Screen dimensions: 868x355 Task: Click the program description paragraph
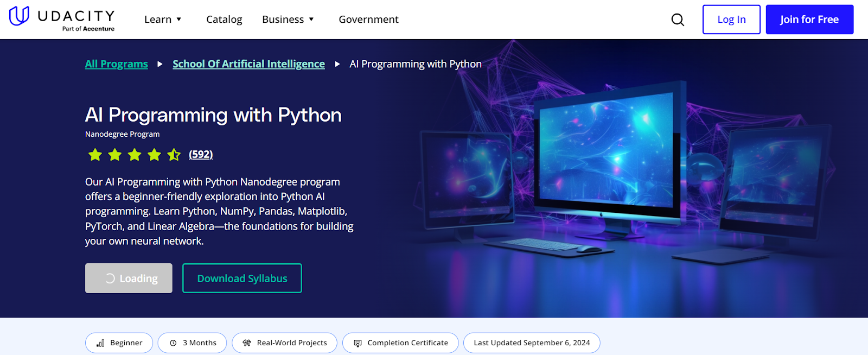click(x=219, y=212)
